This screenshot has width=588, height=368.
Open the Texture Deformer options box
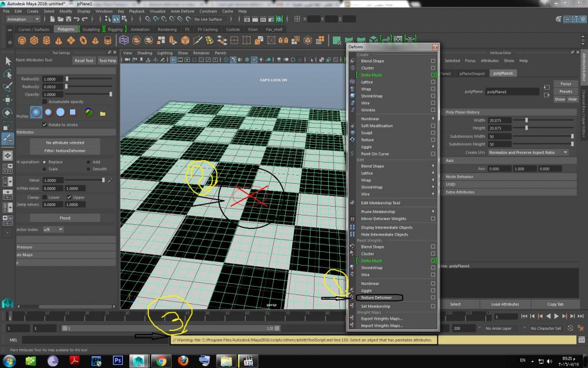(x=433, y=297)
